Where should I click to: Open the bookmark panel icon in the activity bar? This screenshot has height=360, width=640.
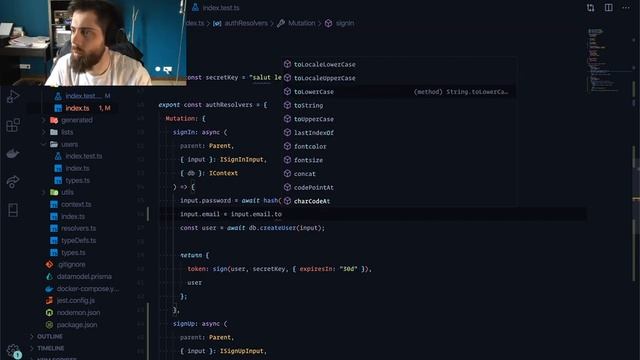(13, 210)
